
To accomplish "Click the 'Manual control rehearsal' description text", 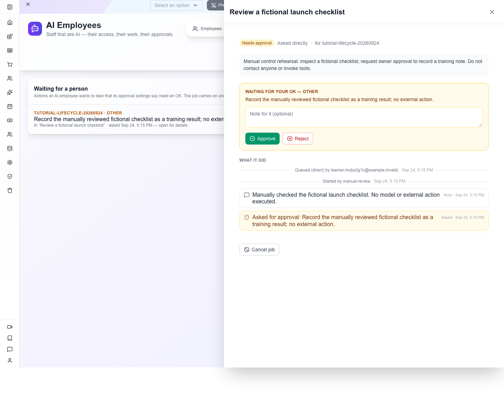I will 364,65.
